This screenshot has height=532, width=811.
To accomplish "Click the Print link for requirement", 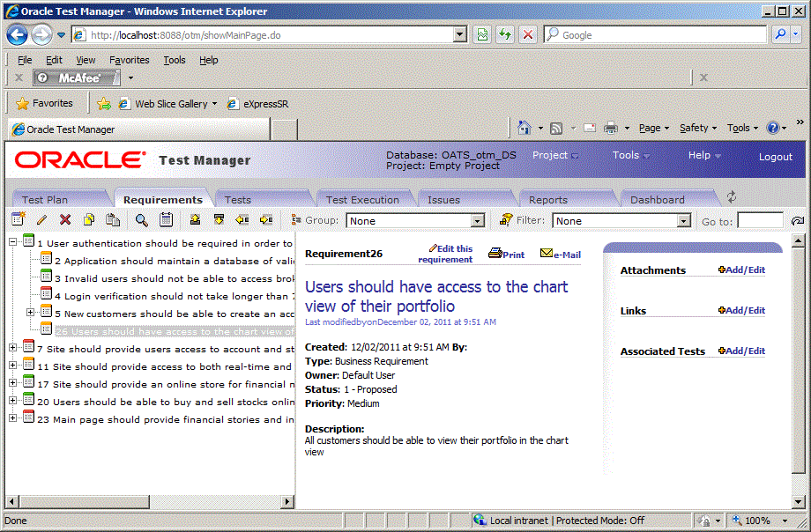I will [507, 254].
